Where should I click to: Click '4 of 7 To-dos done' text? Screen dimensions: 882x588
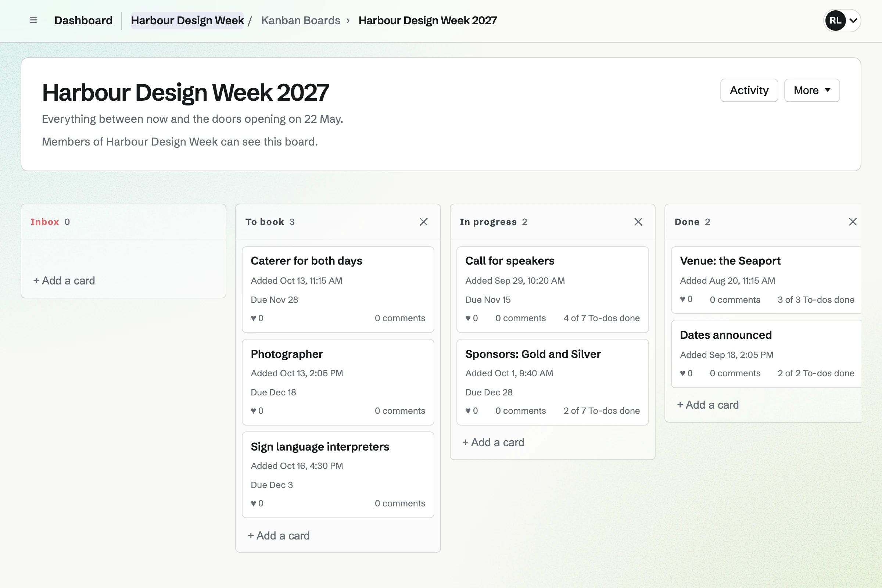(602, 318)
